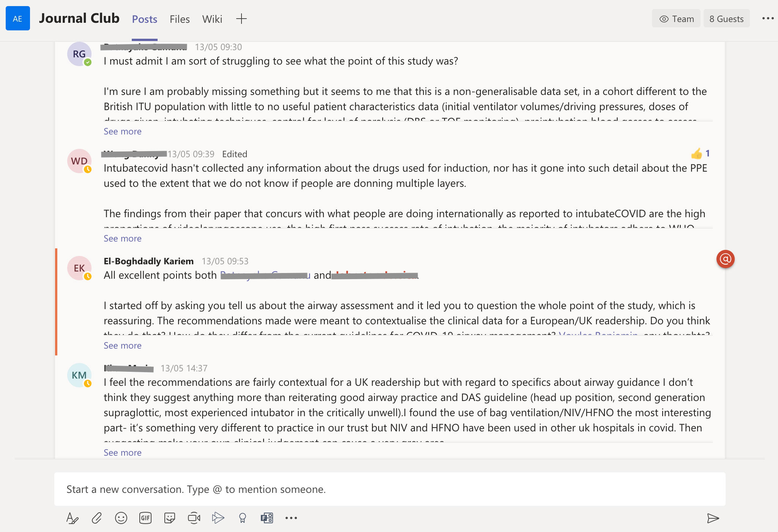
Task: Expand RG's message with See more
Action: pos(122,131)
